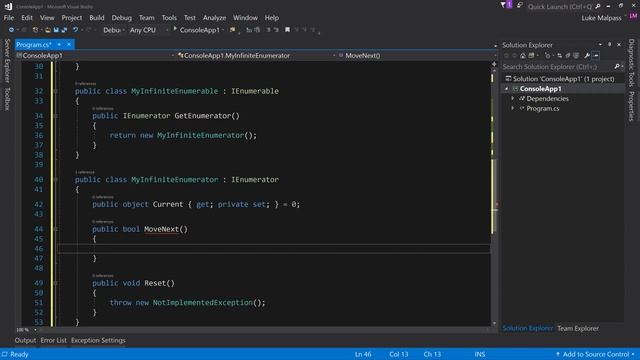The height and width of the screenshot is (360, 640).
Task: Click the Quick Launch search magnifier icon
Action: pos(598,6)
